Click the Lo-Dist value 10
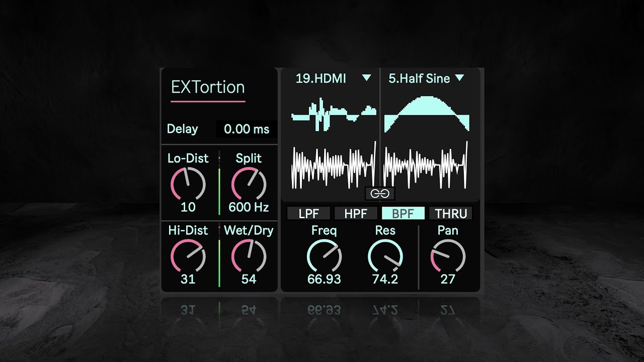Screen dimensions: 644x362 click(x=188, y=207)
